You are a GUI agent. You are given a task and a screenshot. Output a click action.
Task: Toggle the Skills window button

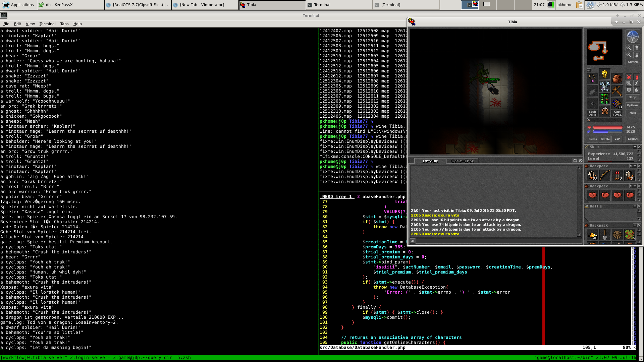[593, 139]
